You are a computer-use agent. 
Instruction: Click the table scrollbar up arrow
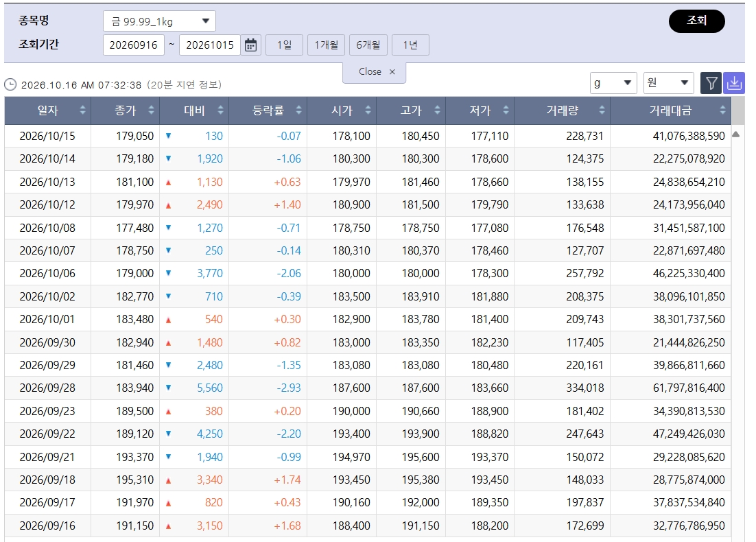point(735,134)
